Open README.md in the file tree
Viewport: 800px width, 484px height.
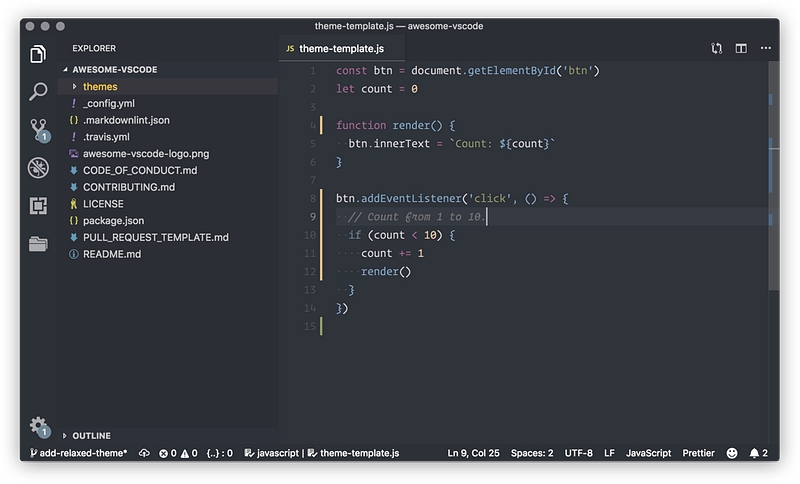click(111, 254)
